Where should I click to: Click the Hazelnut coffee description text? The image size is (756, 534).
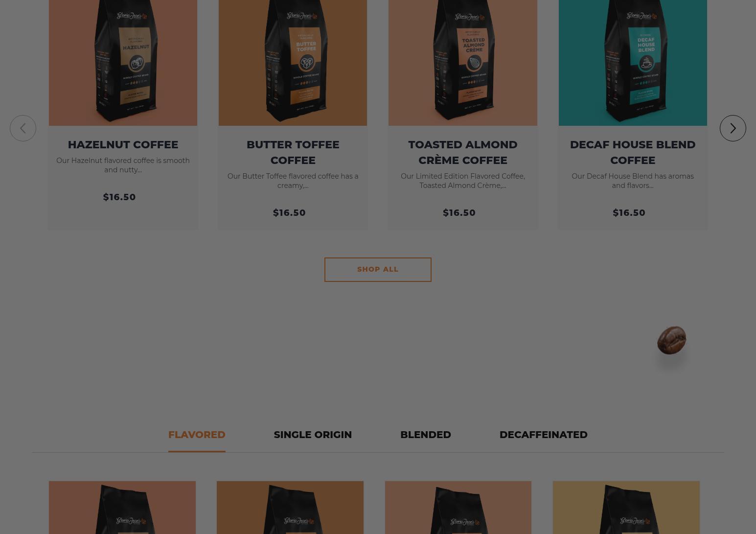click(123, 165)
